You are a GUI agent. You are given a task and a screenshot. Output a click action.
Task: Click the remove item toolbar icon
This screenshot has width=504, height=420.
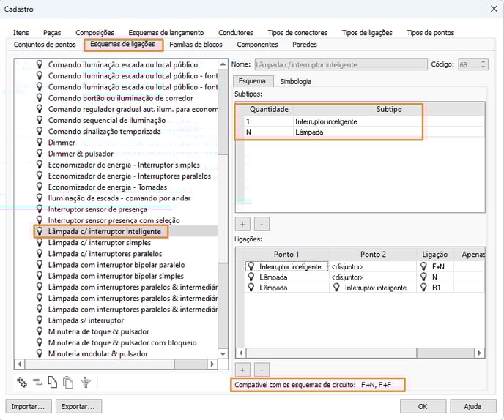(37, 382)
